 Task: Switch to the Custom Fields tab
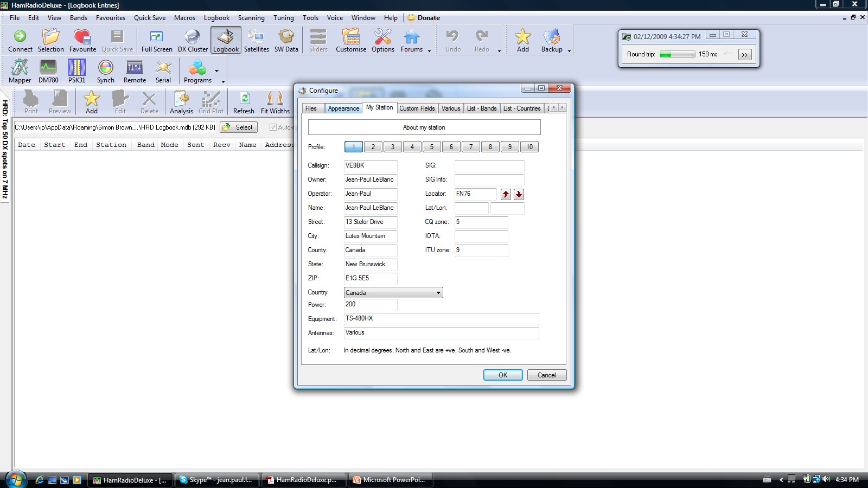point(417,108)
